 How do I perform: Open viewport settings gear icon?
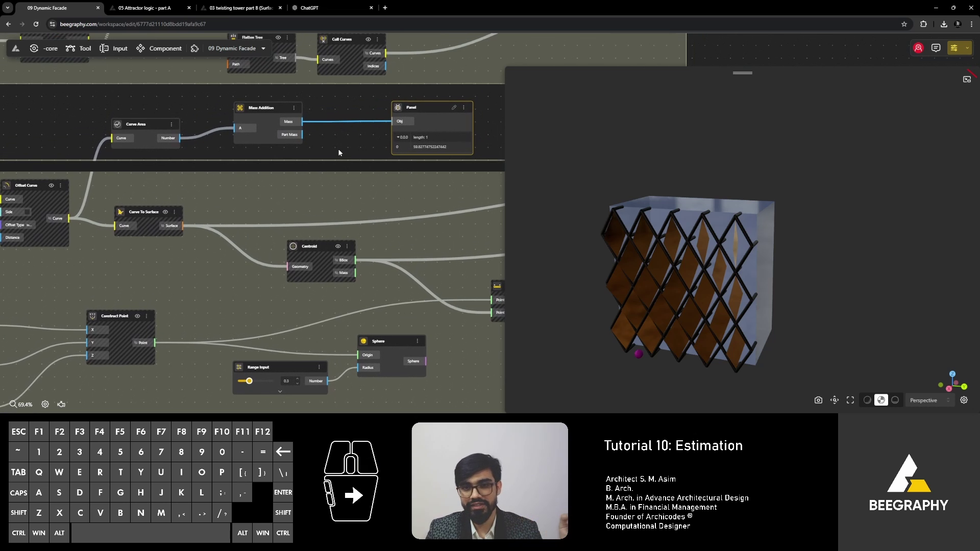964,400
